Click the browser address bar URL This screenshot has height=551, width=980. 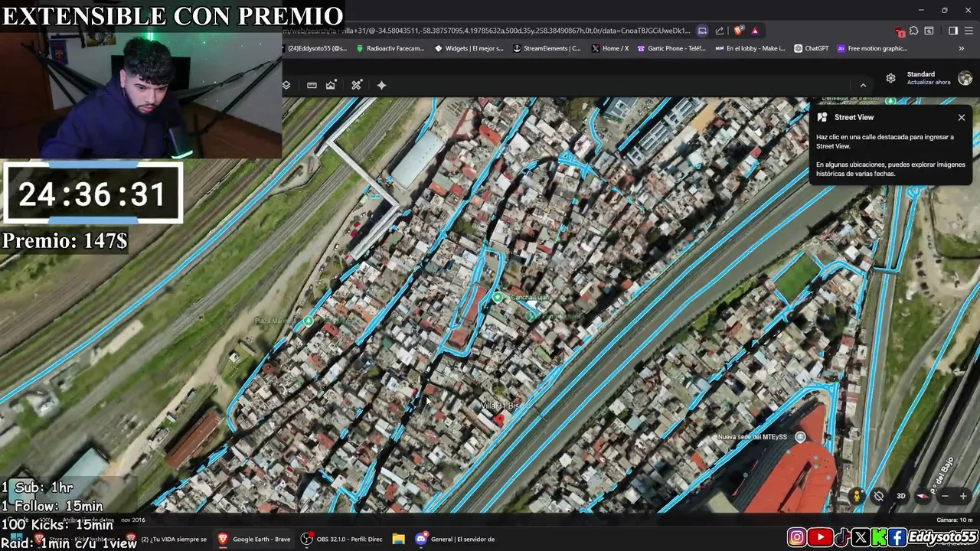486,31
